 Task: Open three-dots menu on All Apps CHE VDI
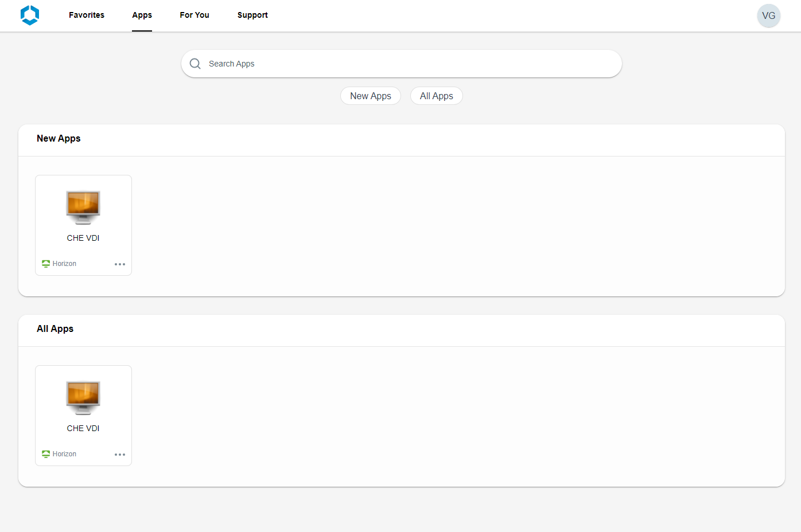(120, 455)
